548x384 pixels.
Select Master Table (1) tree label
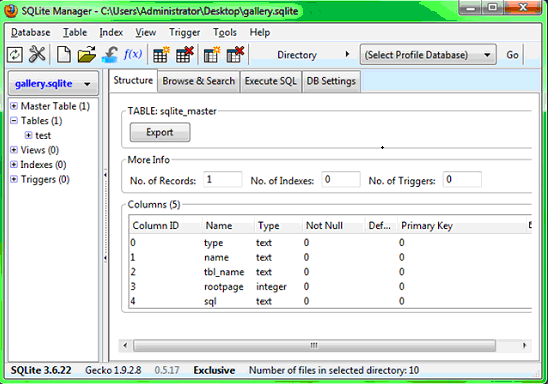pos(55,106)
